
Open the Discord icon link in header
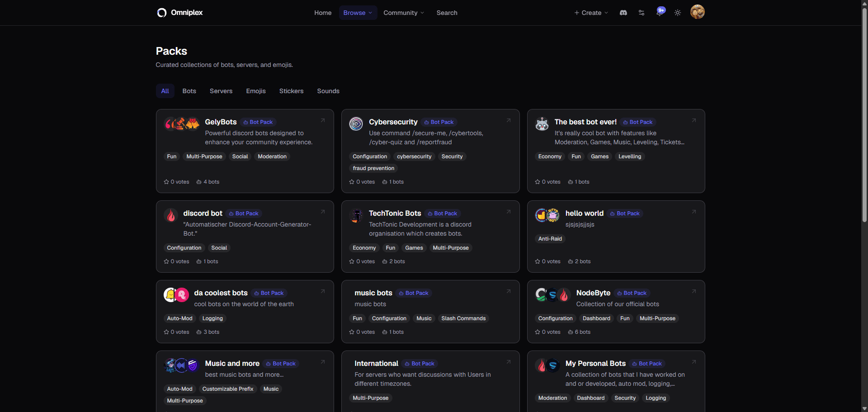tap(623, 13)
